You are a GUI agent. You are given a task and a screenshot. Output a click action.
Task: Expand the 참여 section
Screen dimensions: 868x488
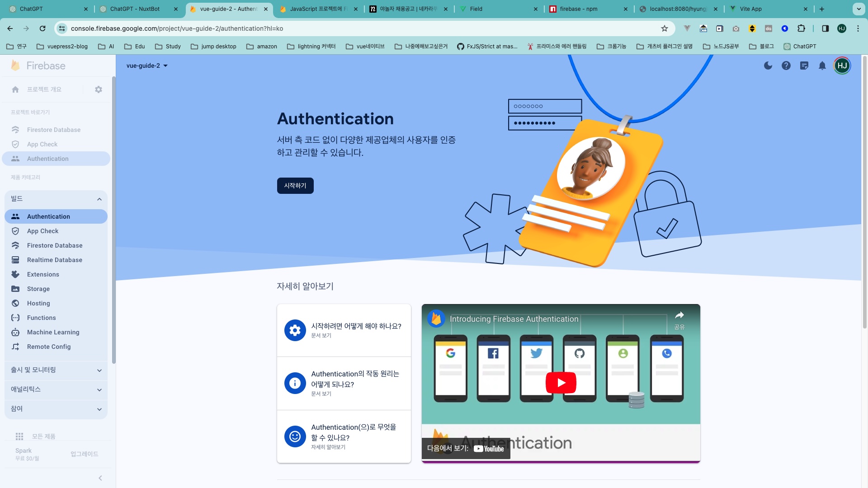pos(56,409)
